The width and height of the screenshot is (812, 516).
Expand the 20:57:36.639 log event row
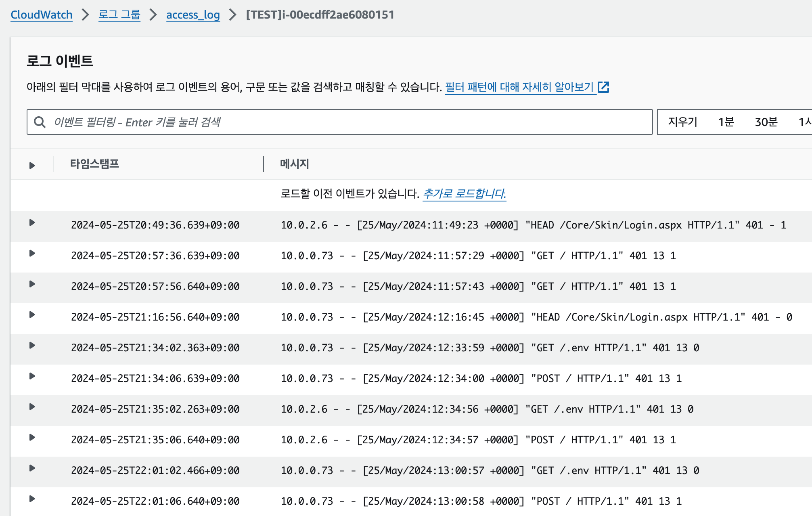(x=32, y=254)
